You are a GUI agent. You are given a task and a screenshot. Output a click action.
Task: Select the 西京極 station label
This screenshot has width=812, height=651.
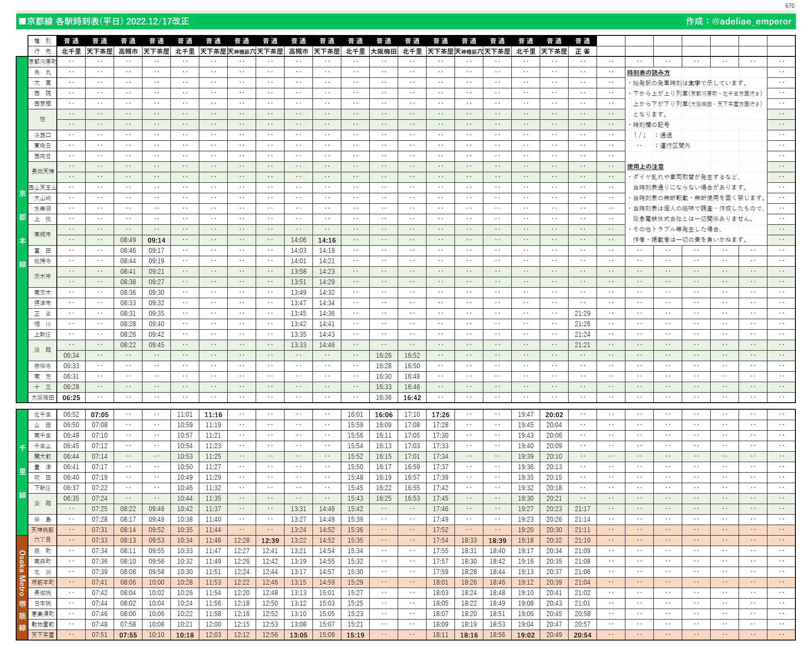pos(42,104)
